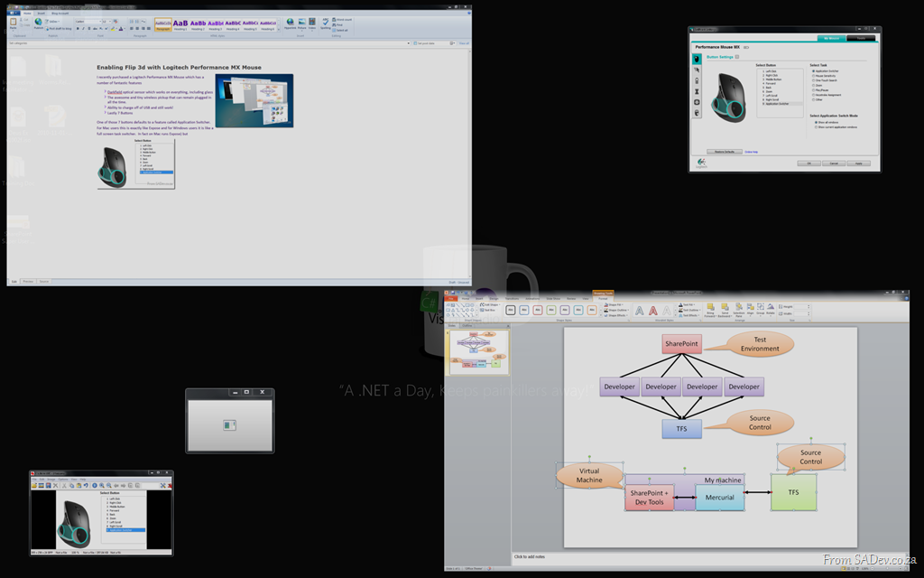
Task: Switch to the Outline tab in PowerPoint pane
Action: tap(467, 325)
